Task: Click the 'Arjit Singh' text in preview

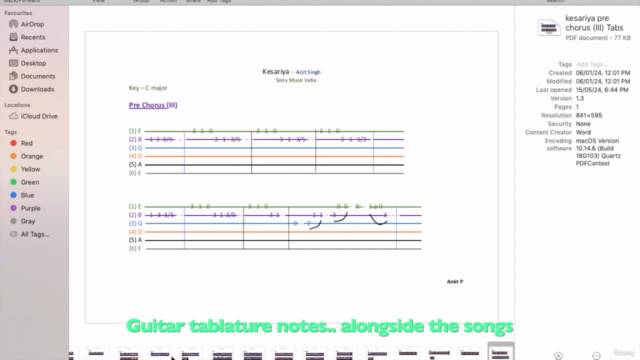Action: click(308, 72)
